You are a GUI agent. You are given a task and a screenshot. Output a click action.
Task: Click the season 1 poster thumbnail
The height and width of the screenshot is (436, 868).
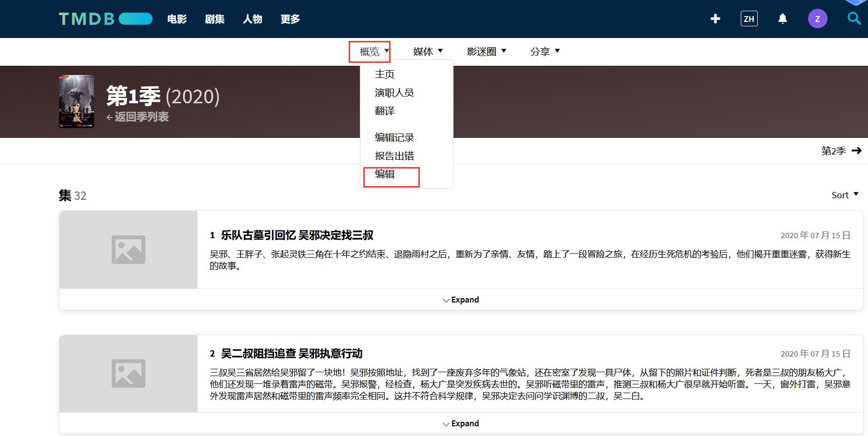(x=77, y=101)
